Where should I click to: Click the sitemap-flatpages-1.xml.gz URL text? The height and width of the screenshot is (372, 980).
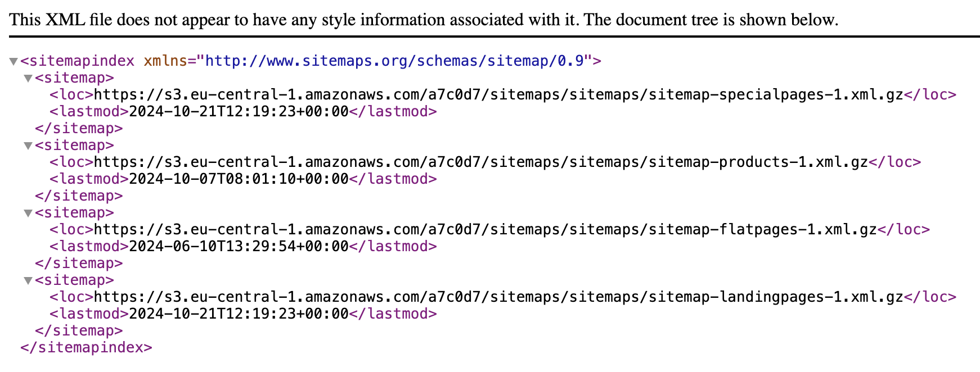tap(485, 229)
